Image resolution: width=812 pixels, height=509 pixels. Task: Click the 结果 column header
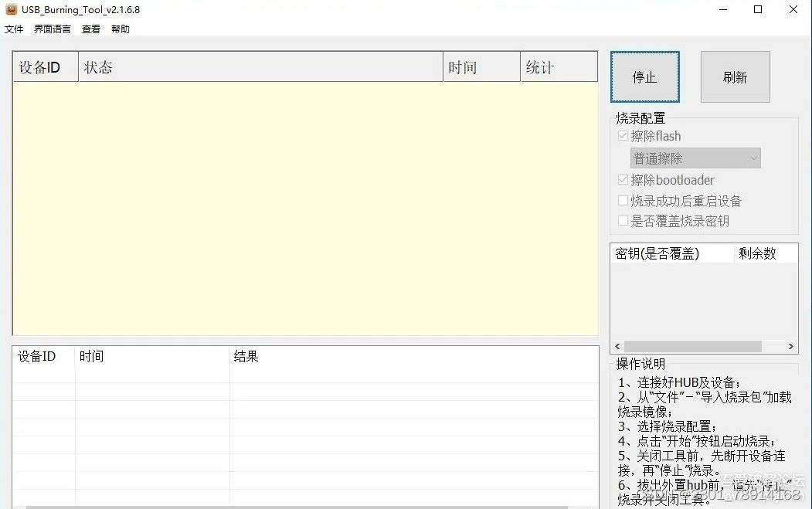pos(414,356)
